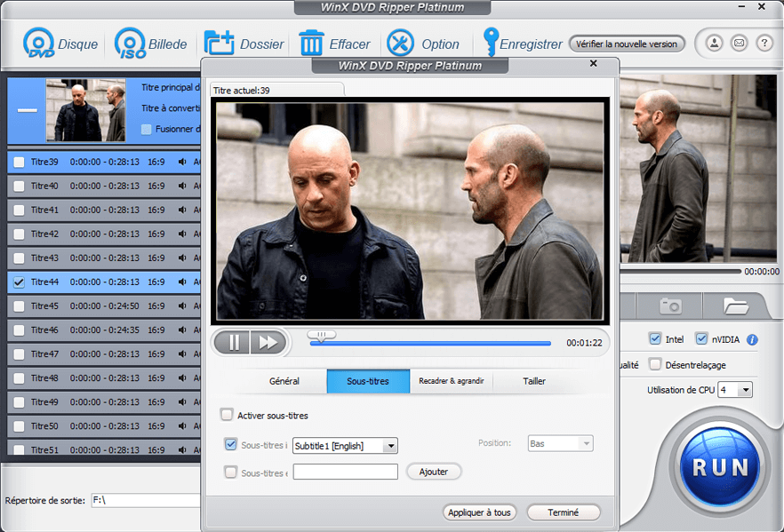Click the Répertoire de sortie path field
Viewport: 784px width, 532px height.
point(146,500)
